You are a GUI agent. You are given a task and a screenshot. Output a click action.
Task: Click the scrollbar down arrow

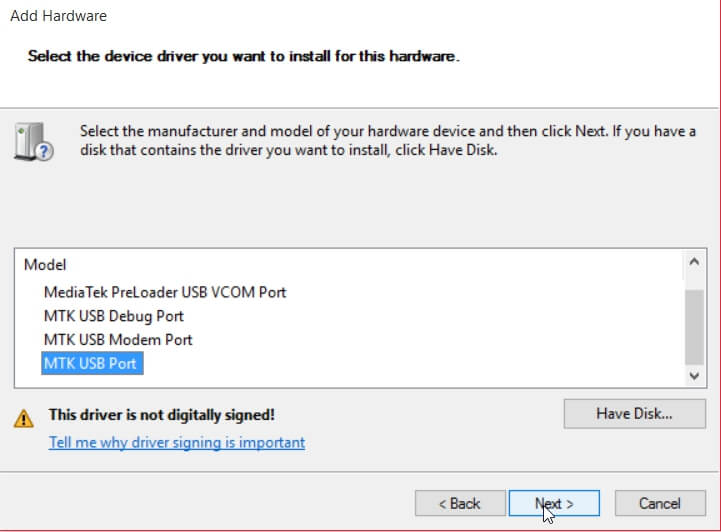[x=694, y=376]
